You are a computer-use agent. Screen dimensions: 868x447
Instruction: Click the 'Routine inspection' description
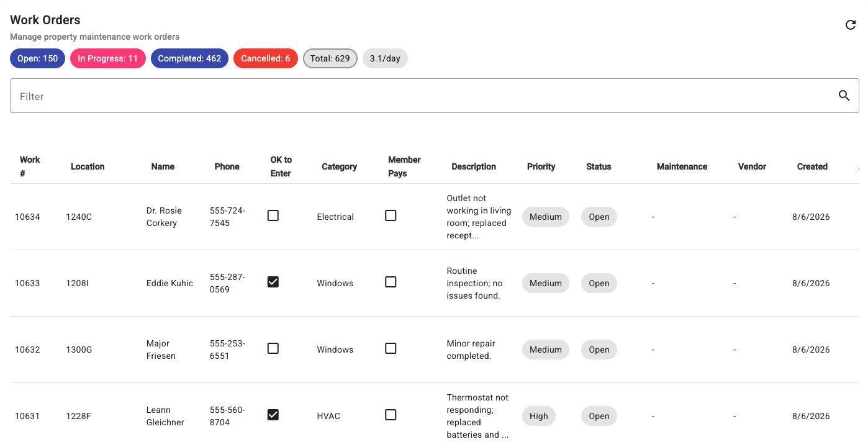pyautogui.click(x=474, y=283)
